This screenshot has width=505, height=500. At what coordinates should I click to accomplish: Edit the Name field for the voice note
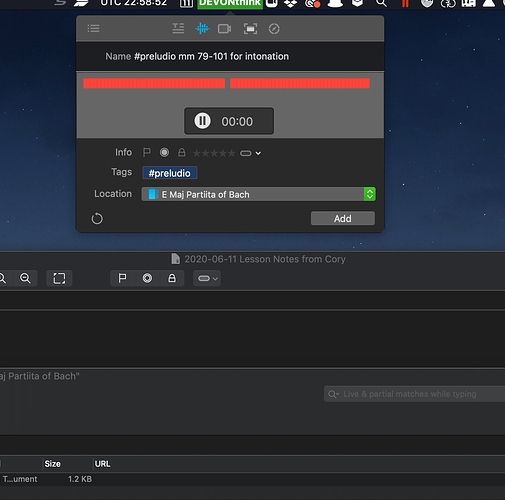coord(211,56)
